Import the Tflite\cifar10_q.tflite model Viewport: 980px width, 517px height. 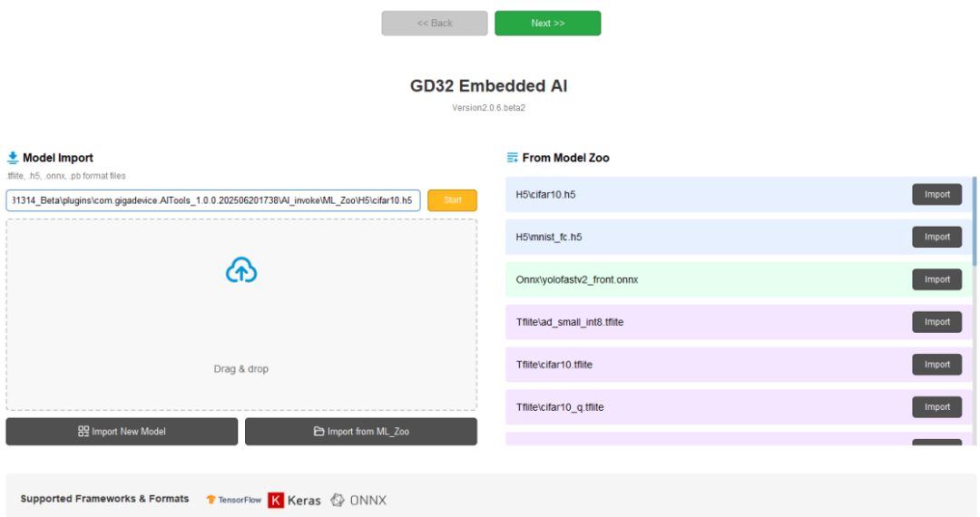[936, 407]
